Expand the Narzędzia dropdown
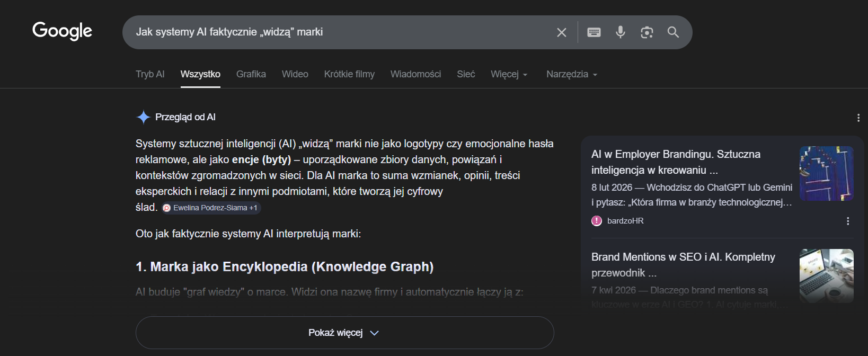Viewport: 868px width, 356px height. click(x=572, y=74)
